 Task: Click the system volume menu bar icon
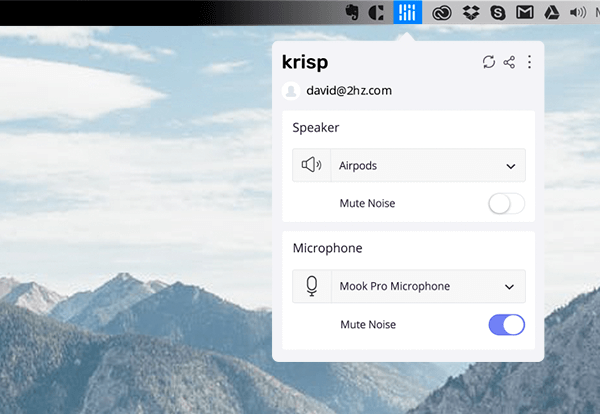(x=578, y=13)
